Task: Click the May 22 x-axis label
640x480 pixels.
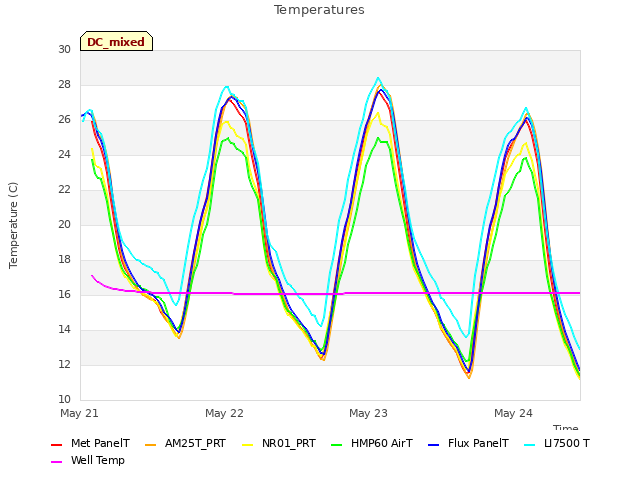Action: point(224,413)
